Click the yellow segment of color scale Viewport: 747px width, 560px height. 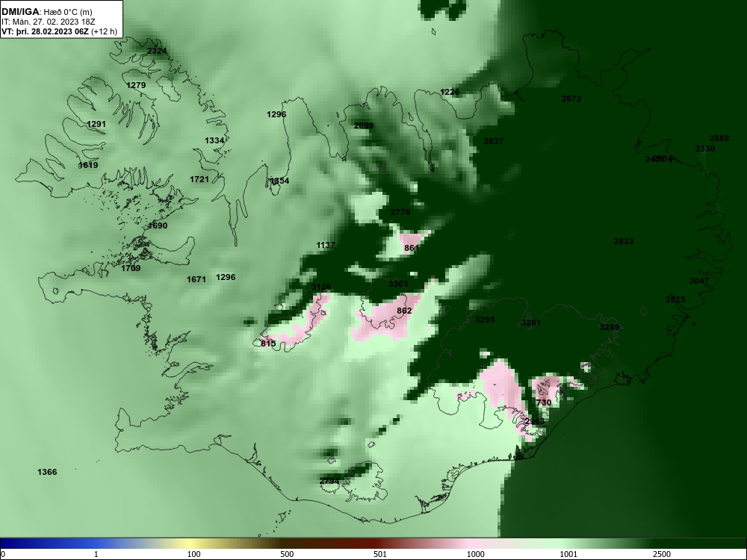(x=190, y=544)
